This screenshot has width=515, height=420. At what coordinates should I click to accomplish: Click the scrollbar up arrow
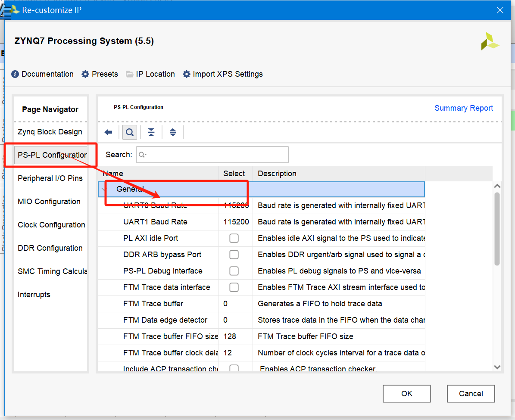pyautogui.click(x=497, y=186)
